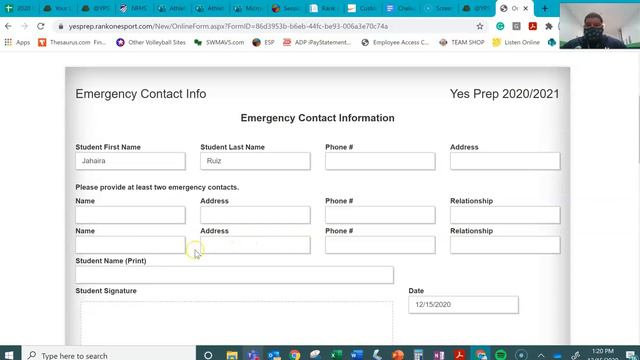The image size is (640, 360).
Task: Open Spotify from the taskbar
Action: (501, 355)
